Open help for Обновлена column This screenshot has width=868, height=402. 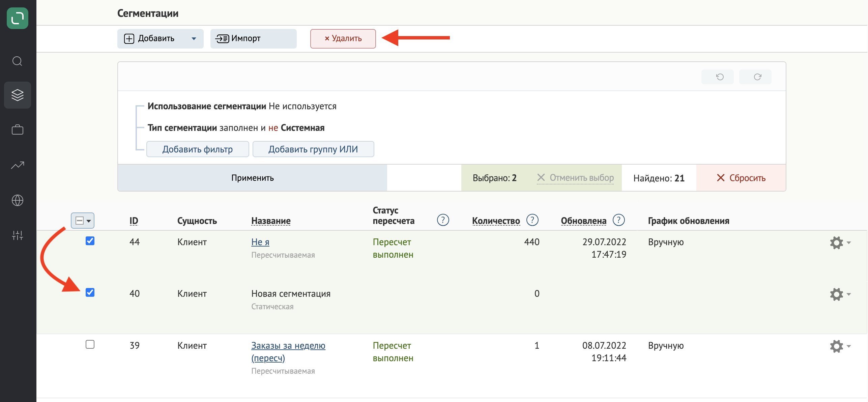click(x=618, y=220)
